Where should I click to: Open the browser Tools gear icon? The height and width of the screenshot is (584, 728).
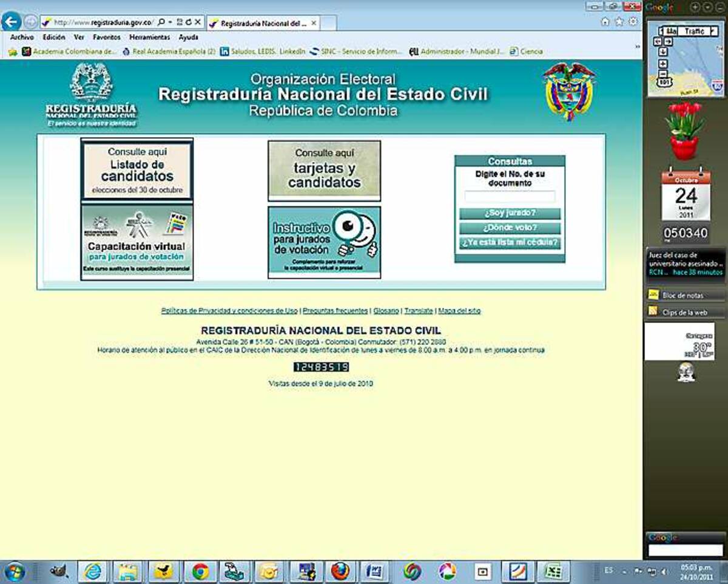[x=633, y=22]
